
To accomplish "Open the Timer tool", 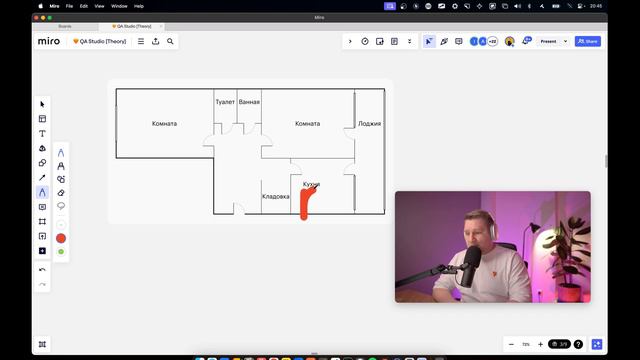I will (x=365, y=41).
